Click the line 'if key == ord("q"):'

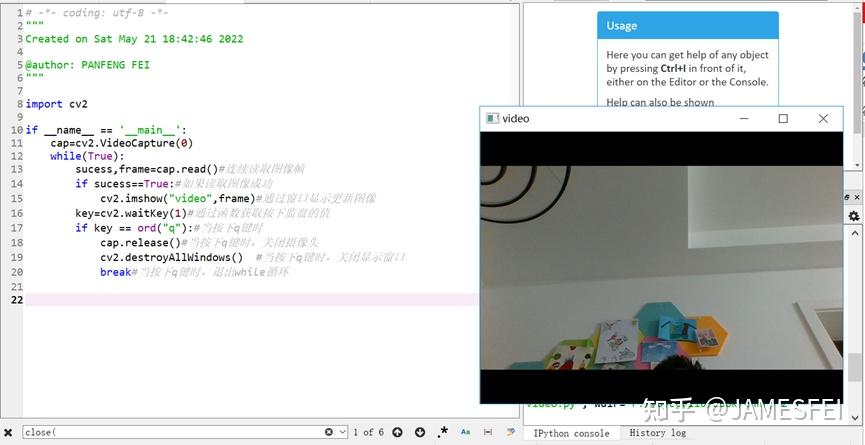click(x=134, y=228)
